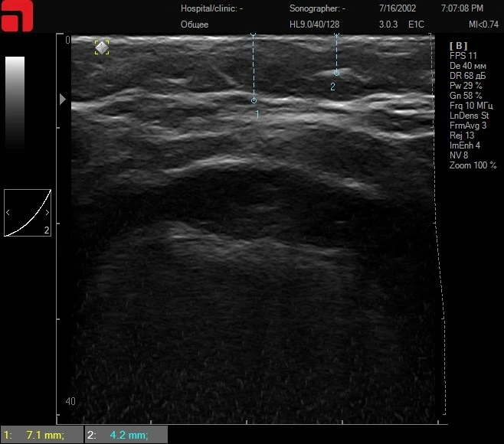
Task: Click the red logo in top-left corner
Action: coord(16,15)
